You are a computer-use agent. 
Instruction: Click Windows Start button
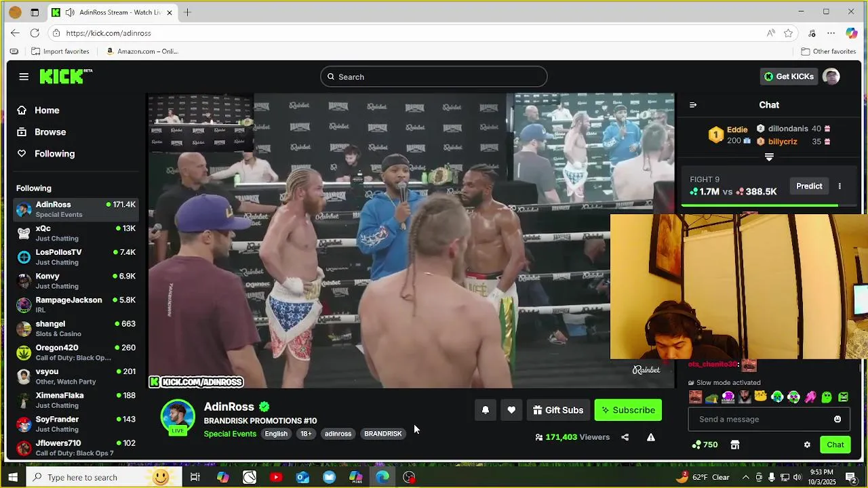(x=13, y=477)
